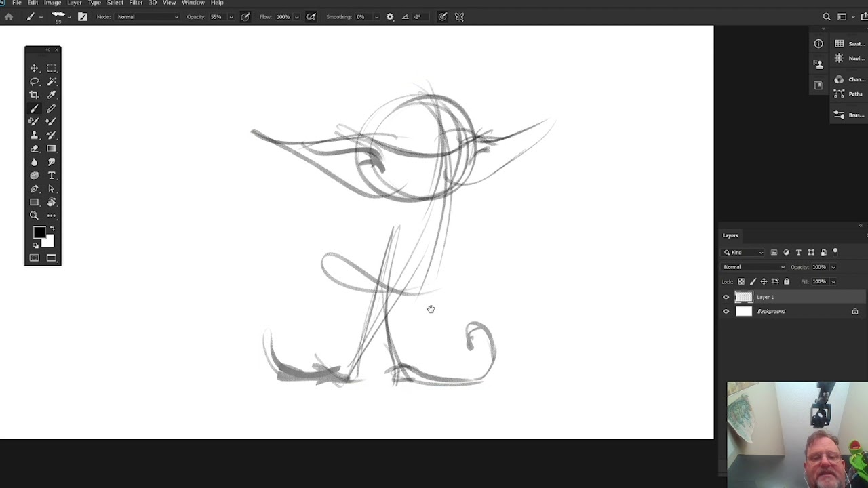This screenshot has width=868, height=488.
Task: Select the Magic Wand tool
Action: 52,81
